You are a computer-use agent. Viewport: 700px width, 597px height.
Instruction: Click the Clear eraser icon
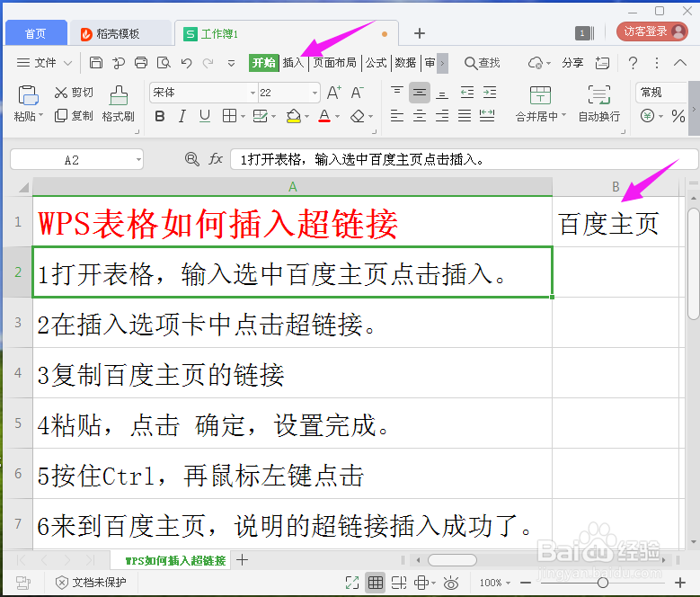tap(358, 117)
